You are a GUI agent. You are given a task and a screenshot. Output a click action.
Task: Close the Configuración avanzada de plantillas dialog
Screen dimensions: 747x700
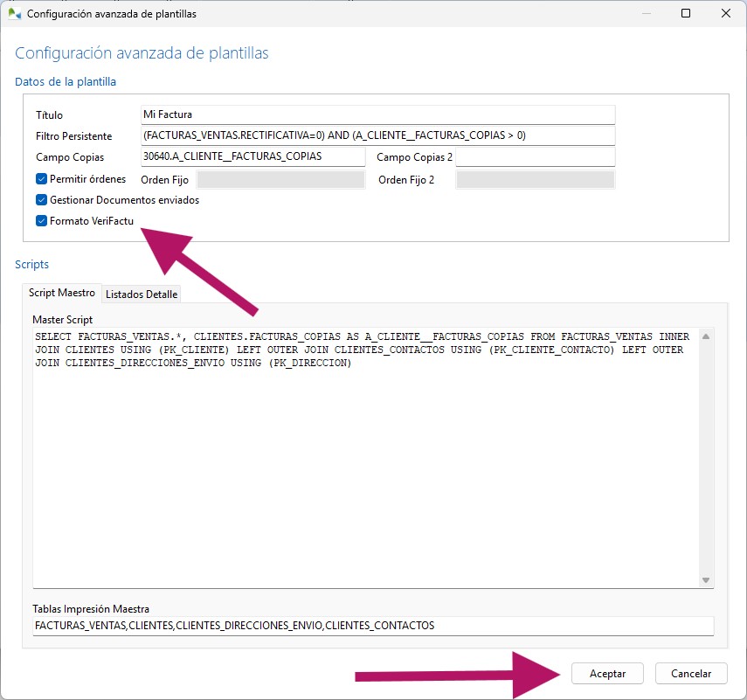tap(726, 14)
